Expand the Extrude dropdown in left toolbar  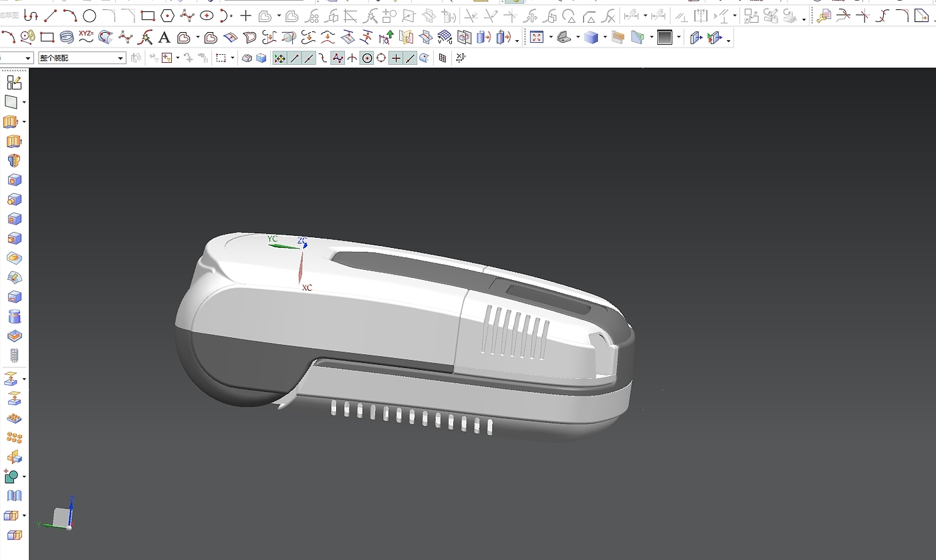pyautogui.click(x=24, y=122)
